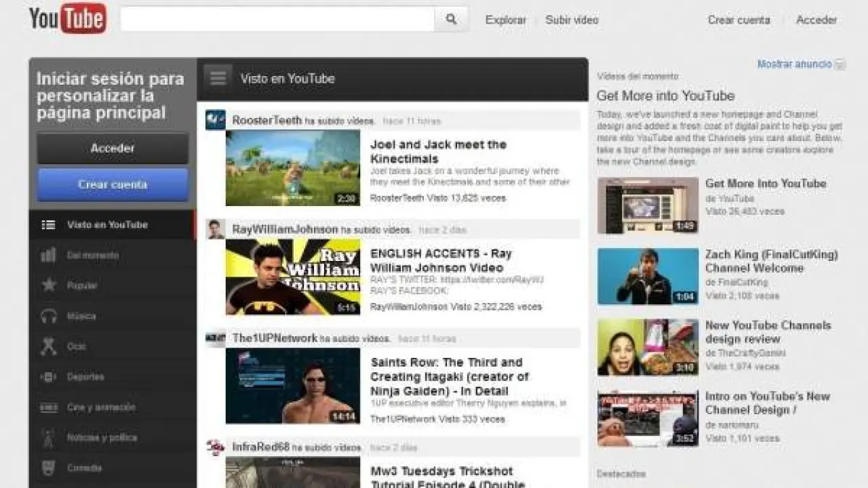868x488 pixels.
Task: Select the Popular star icon
Action: click(49, 285)
